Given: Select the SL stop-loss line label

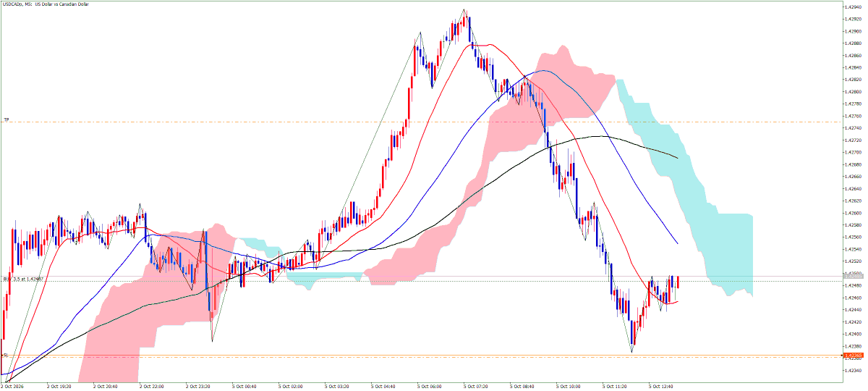Looking at the screenshot, I should [5, 355].
